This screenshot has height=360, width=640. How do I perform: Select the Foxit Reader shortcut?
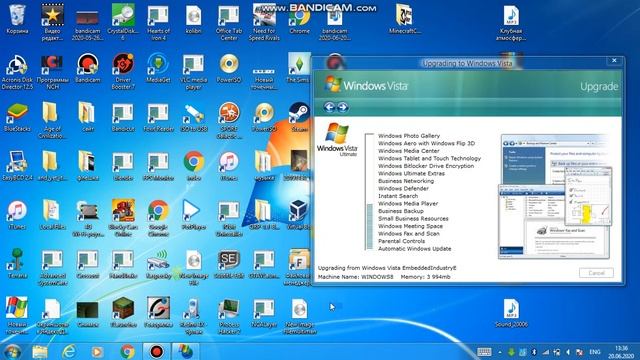(x=158, y=117)
